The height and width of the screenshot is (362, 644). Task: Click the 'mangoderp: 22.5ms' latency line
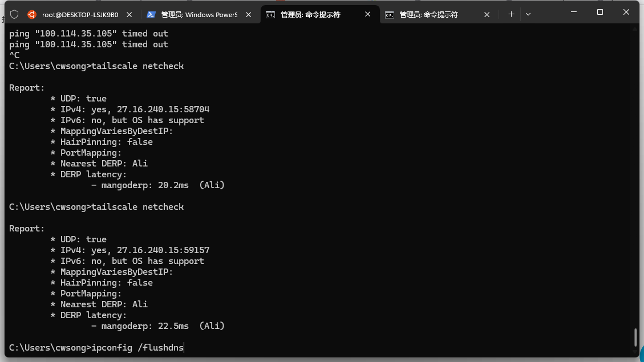click(x=157, y=326)
